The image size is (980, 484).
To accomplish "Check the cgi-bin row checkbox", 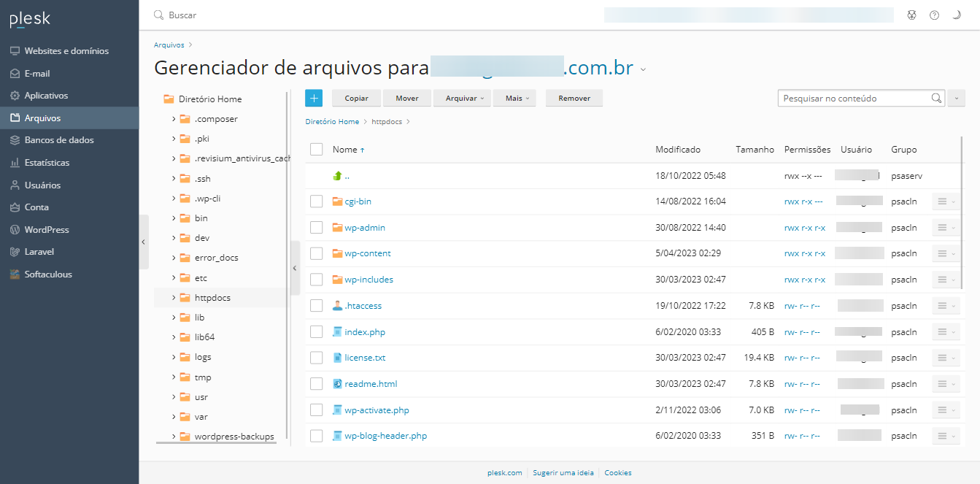I will (x=316, y=201).
